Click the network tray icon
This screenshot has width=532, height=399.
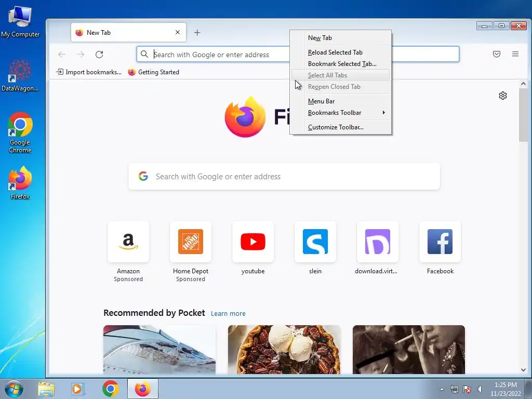[454, 389]
